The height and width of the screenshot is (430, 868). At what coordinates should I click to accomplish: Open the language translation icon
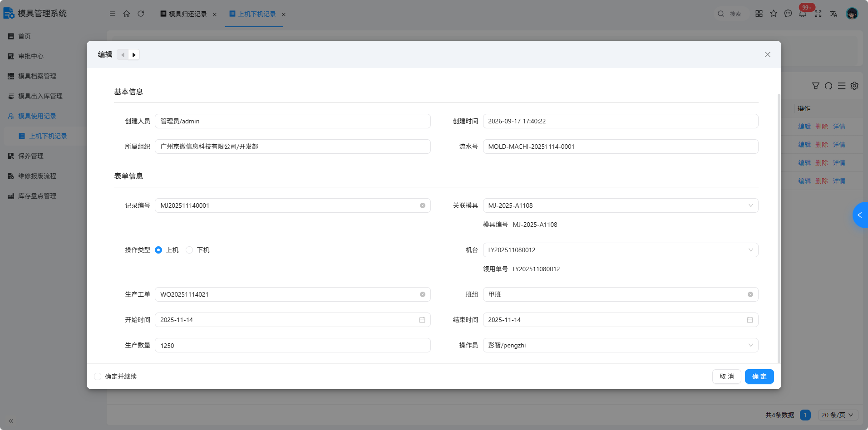click(x=833, y=14)
